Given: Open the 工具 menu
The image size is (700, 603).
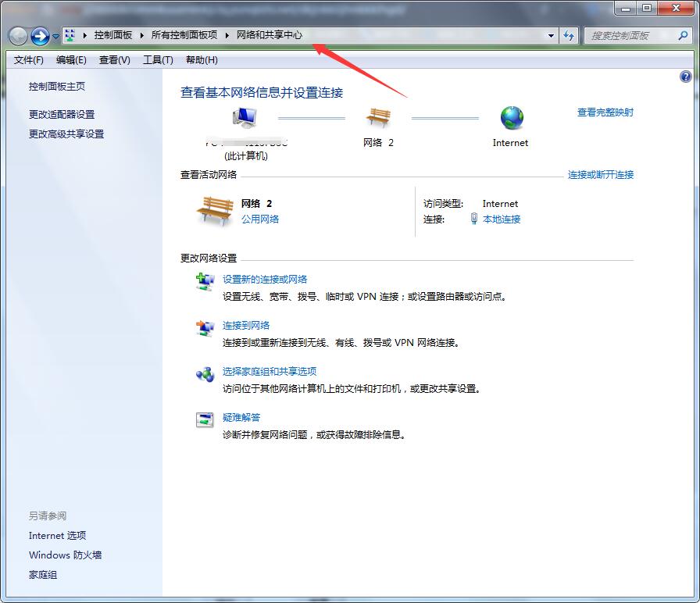Looking at the screenshot, I should point(156,59).
